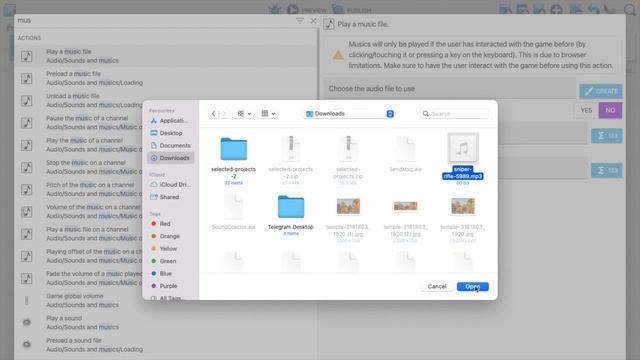The image size is (640, 360).
Task: Choose Play a sound action
Action: coord(166,322)
